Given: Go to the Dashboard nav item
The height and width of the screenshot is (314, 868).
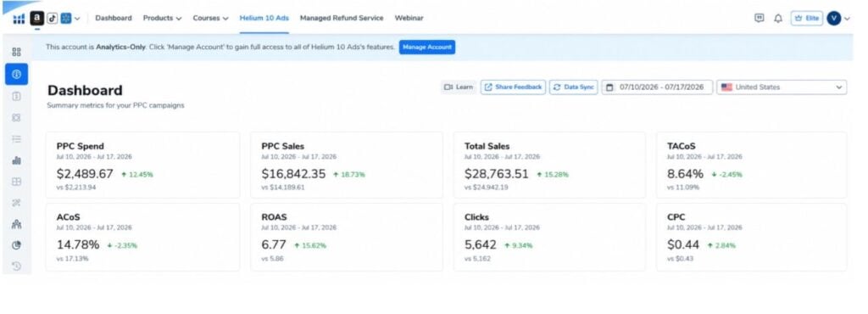Looking at the screenshot, I should [x=114, y=19].
